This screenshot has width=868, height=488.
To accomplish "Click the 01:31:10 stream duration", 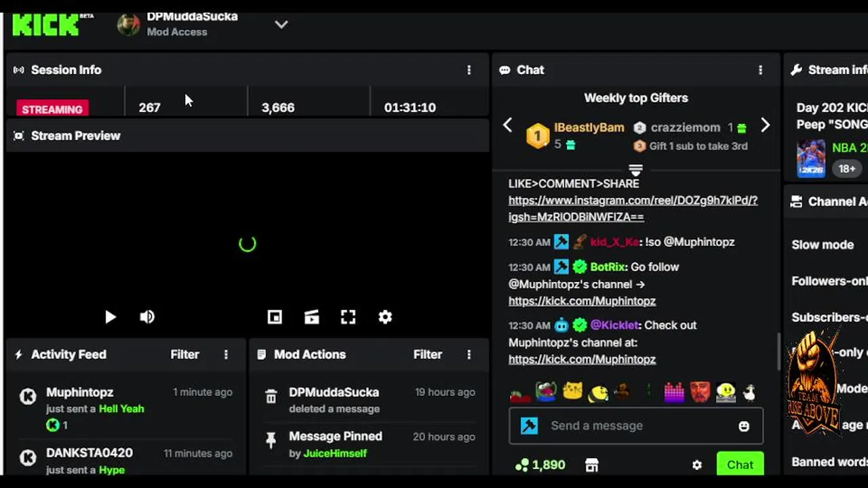I will [410, 108].
